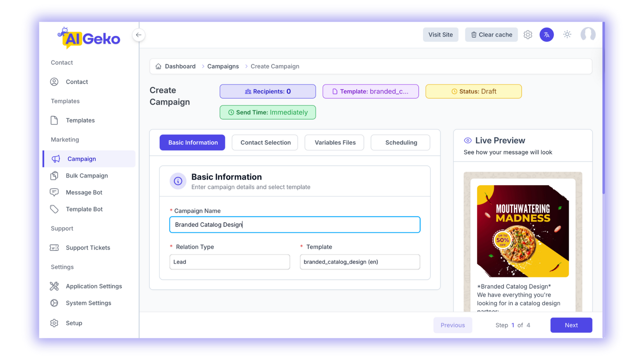Toggle light/dark theme sun icon
Screen dimensions: 644x360
(567, 35)
